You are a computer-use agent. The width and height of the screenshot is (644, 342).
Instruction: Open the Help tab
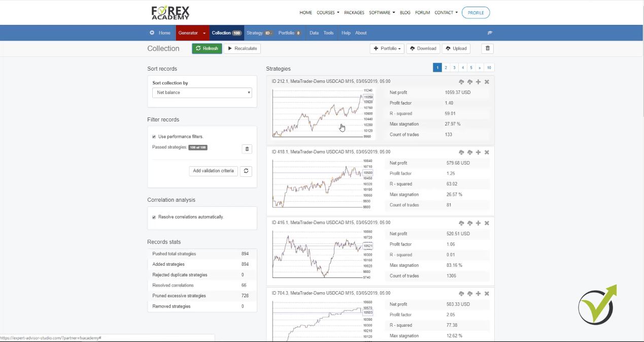click(346, 33)
